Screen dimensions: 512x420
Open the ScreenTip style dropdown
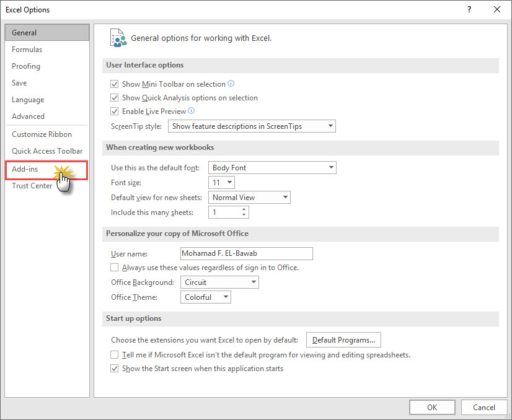pyautogui.click(x=252, y=126)
